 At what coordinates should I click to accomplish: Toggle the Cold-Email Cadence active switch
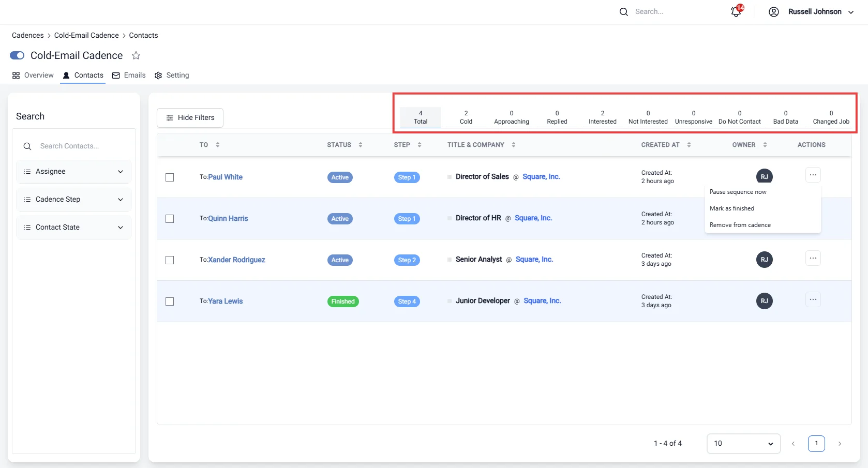click(17, 55)
